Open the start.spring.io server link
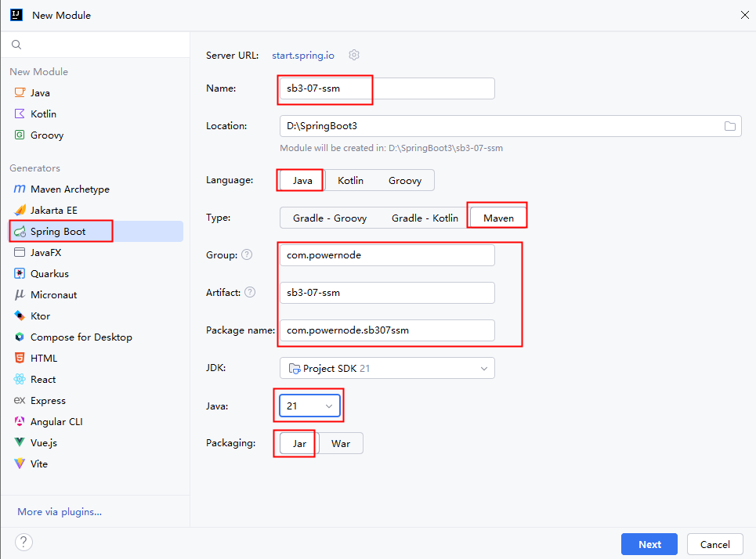 coord(303,56)
